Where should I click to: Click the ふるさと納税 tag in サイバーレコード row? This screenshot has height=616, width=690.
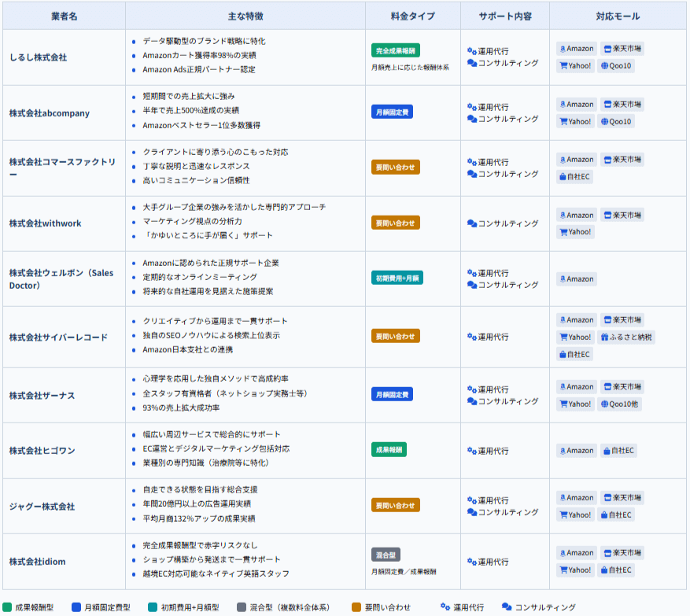(x=626, y=337)
